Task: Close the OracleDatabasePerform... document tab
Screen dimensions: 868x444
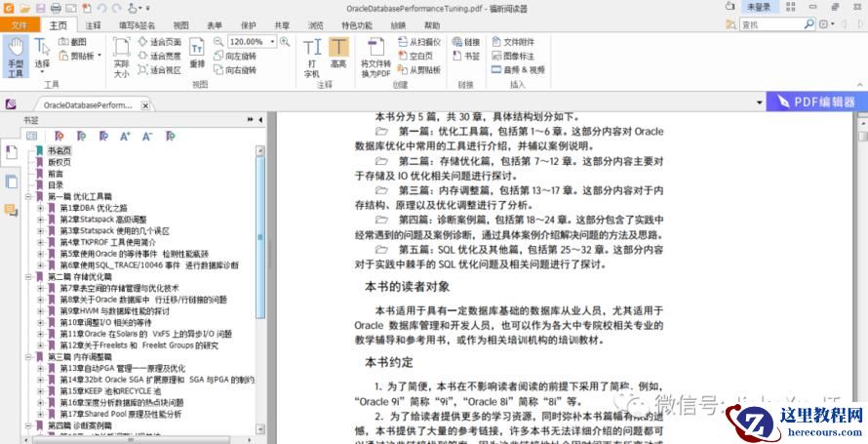Action: pos(145,105)
